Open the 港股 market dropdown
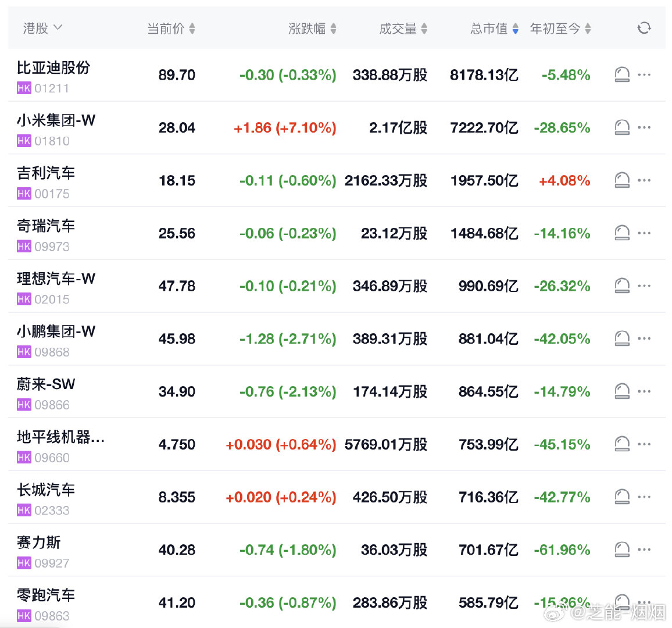This screenshot has height=628, width=672. click(x=42, y=28)
